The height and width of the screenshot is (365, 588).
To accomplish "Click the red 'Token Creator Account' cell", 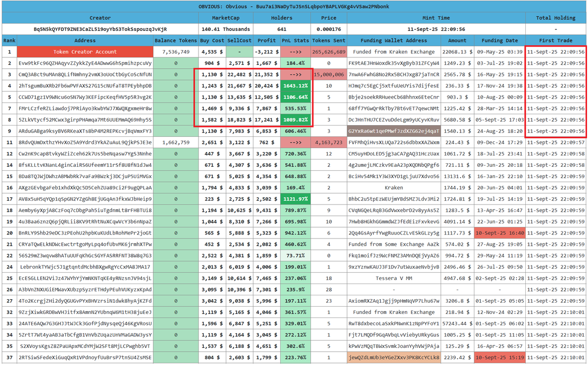I will tap(85, 52).
